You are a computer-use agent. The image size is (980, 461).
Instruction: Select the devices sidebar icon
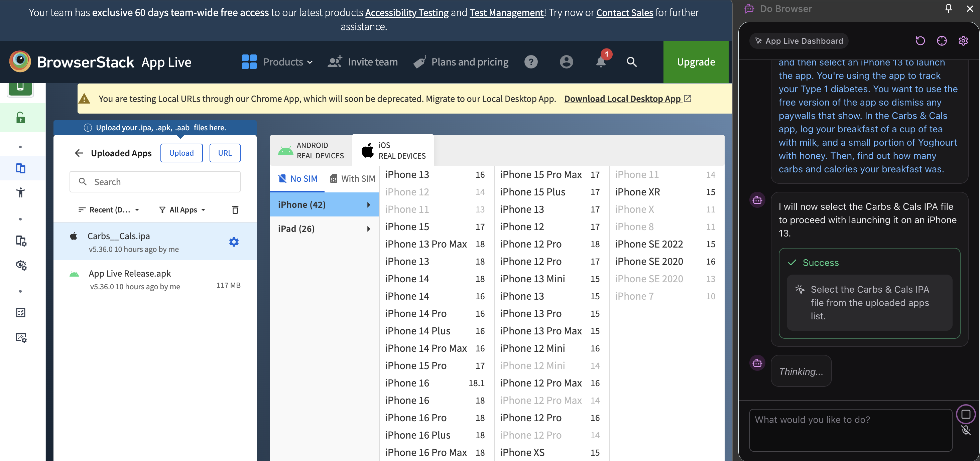tap(20, 168)
